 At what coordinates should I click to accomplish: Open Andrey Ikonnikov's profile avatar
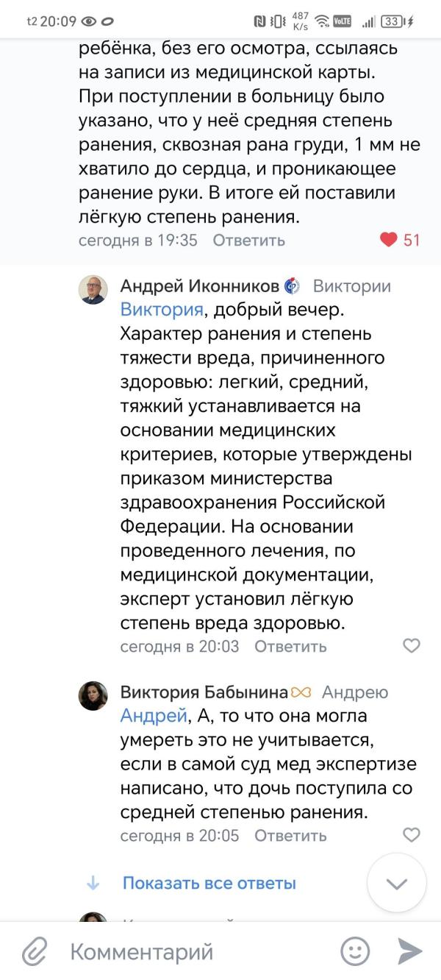pyautogui.click(x=93, y=290)
